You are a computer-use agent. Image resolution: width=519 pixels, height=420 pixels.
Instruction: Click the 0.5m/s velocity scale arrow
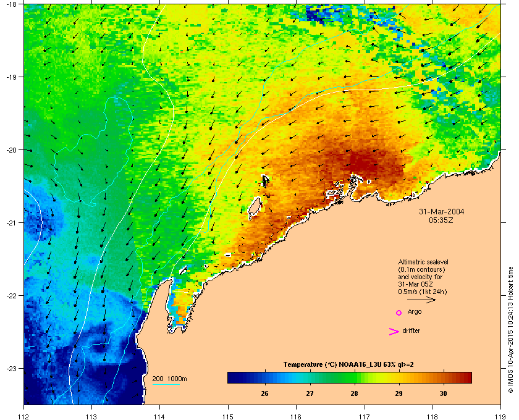point(421,300)
